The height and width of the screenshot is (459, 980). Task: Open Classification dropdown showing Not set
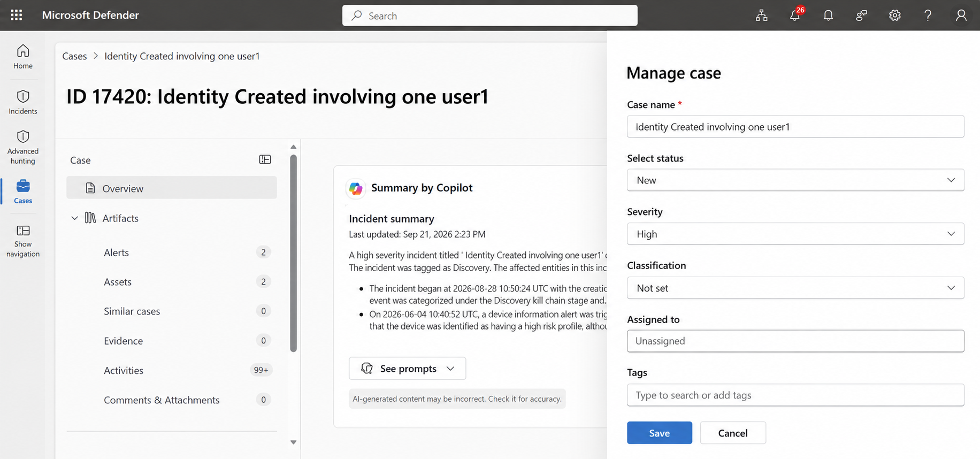795,288
